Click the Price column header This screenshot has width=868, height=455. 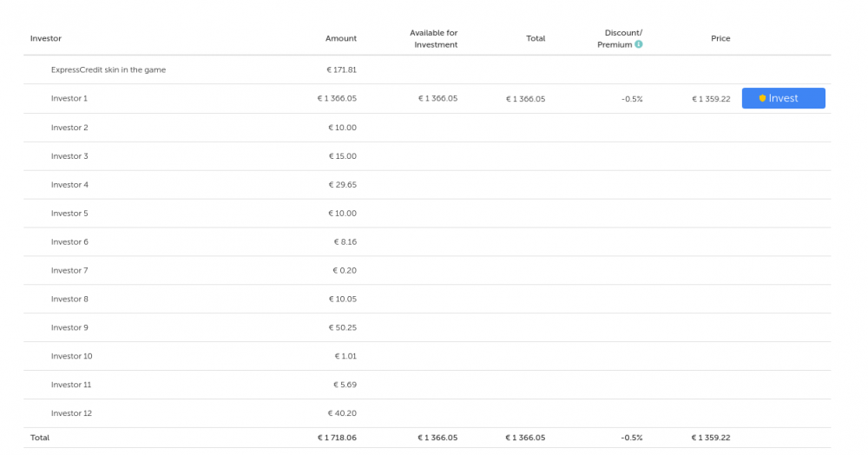[x=720, y=38]
